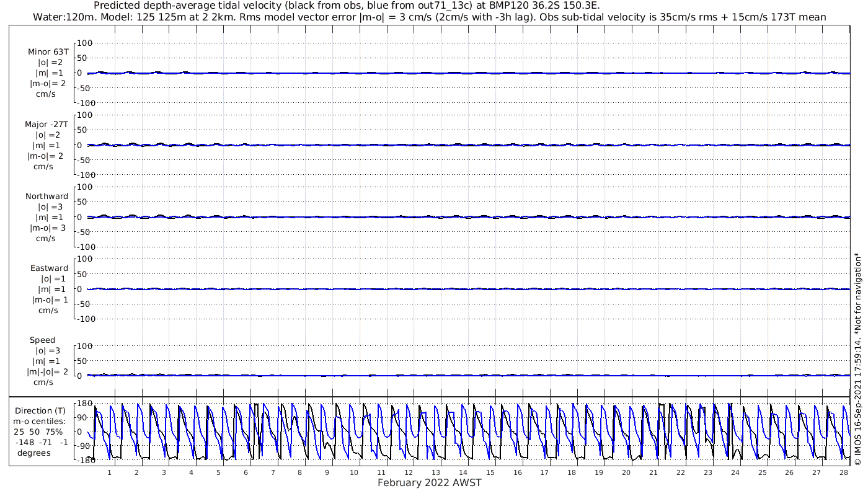Click the '|o| =3' value under Northward
868x496 pixels.
click(50, 206)
